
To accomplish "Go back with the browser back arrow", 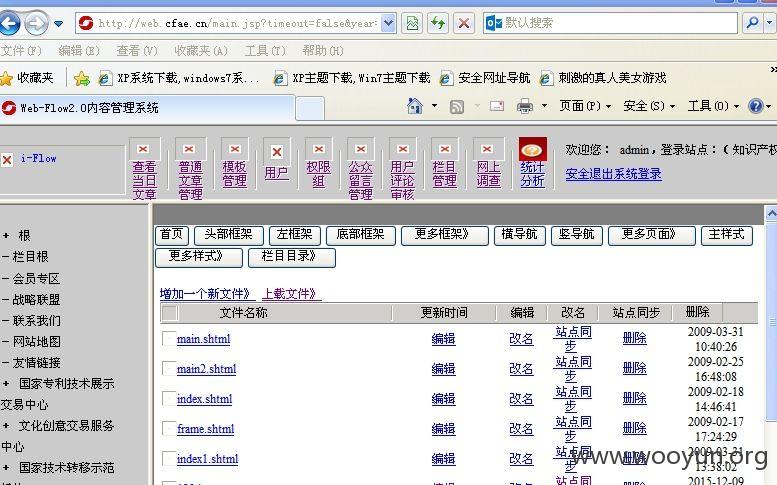I will (8, 23).
